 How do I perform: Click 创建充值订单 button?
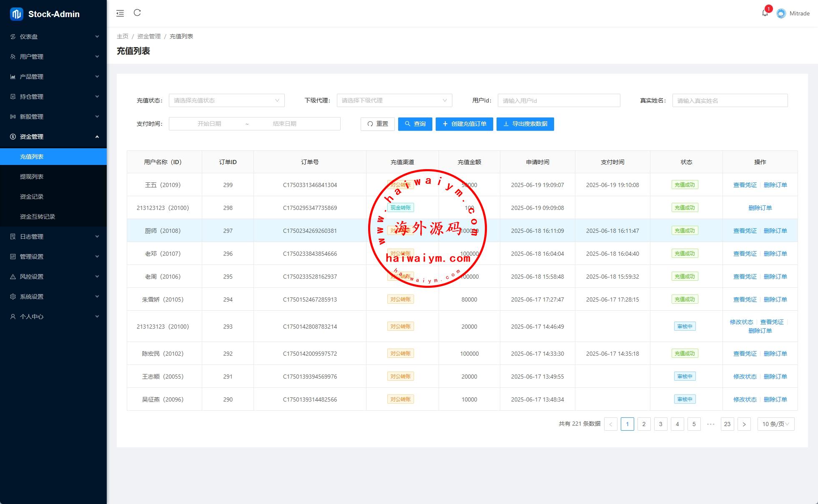464,124
